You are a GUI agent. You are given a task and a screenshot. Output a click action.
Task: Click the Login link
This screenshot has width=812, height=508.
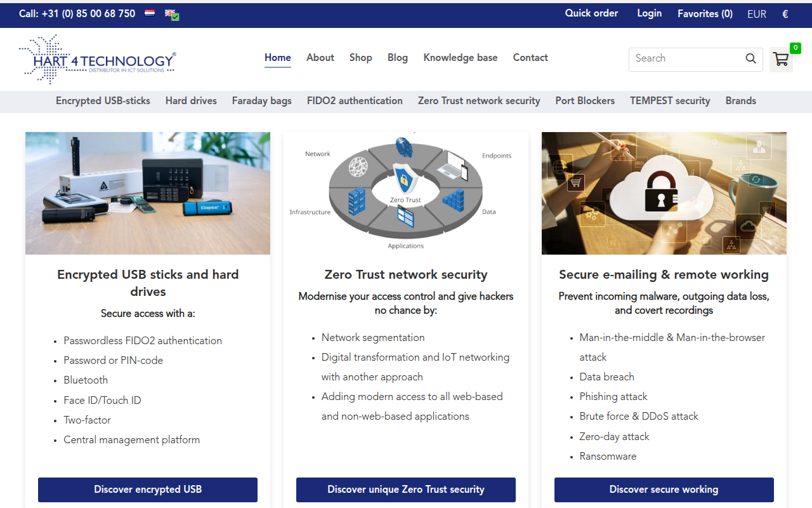(650, 13)
